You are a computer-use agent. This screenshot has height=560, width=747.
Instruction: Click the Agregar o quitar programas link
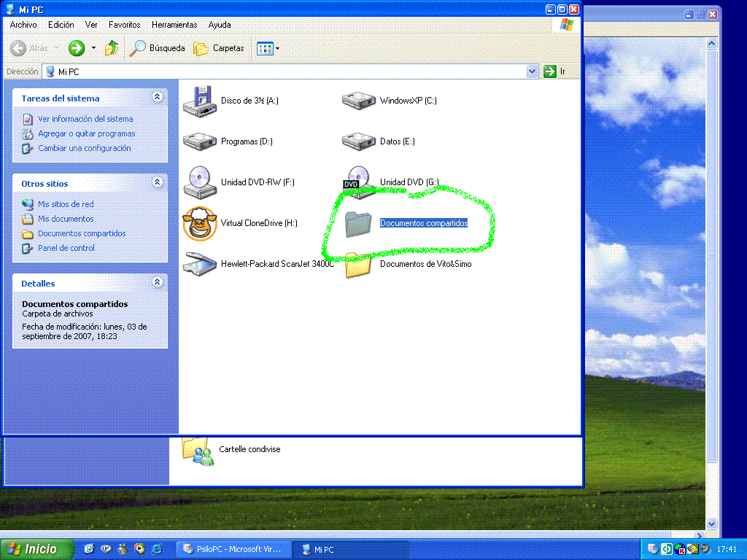point(86,133)
